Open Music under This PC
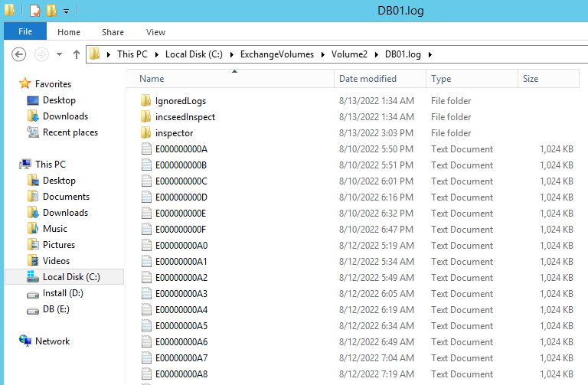 click(x=55, y=229)
